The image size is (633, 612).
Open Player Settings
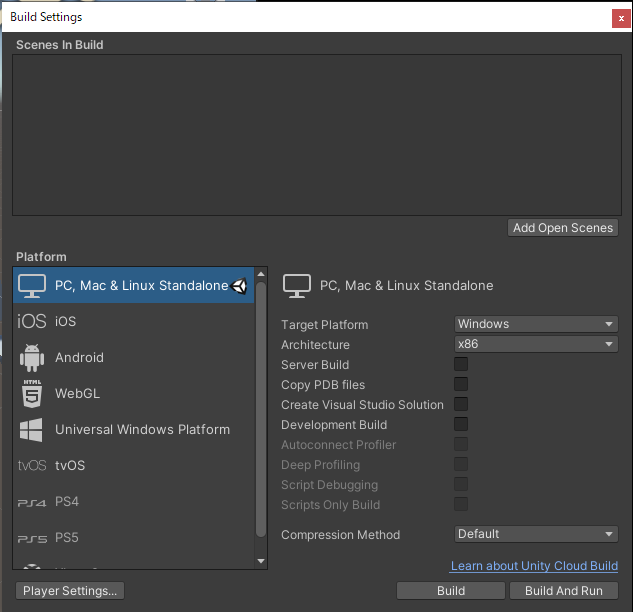click(70, 591)
